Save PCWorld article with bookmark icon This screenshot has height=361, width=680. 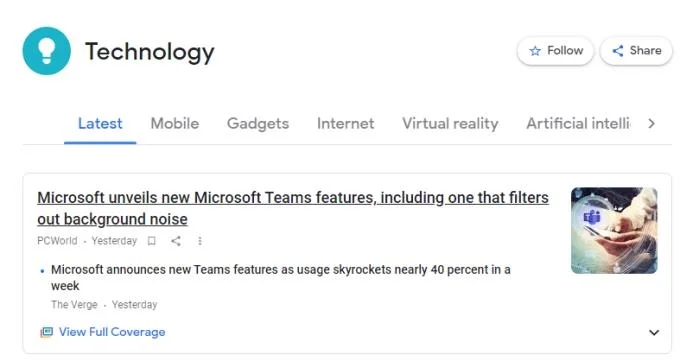[151, 241]
